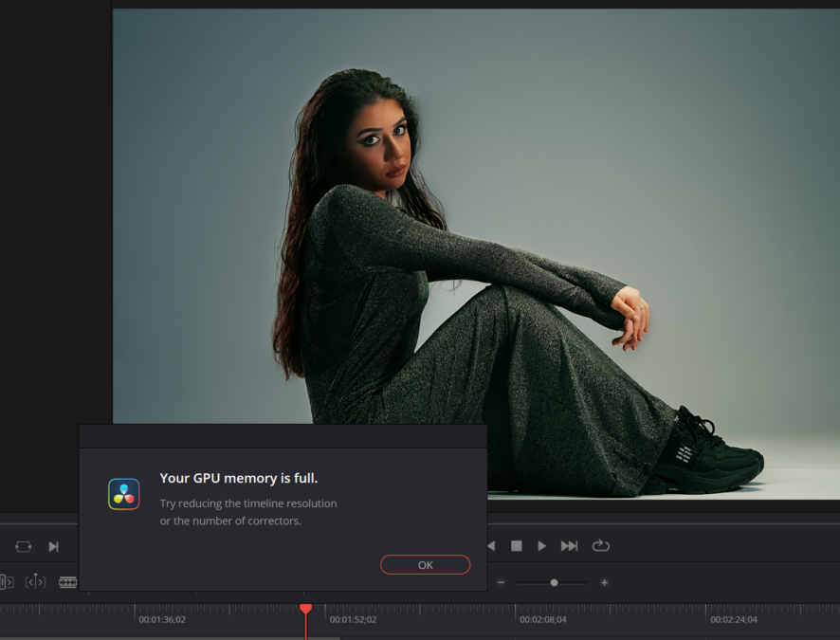The height and width of the screenshot is (640, 840).
Task: Stop playback with the square stop button
Action: click(517, 546)
